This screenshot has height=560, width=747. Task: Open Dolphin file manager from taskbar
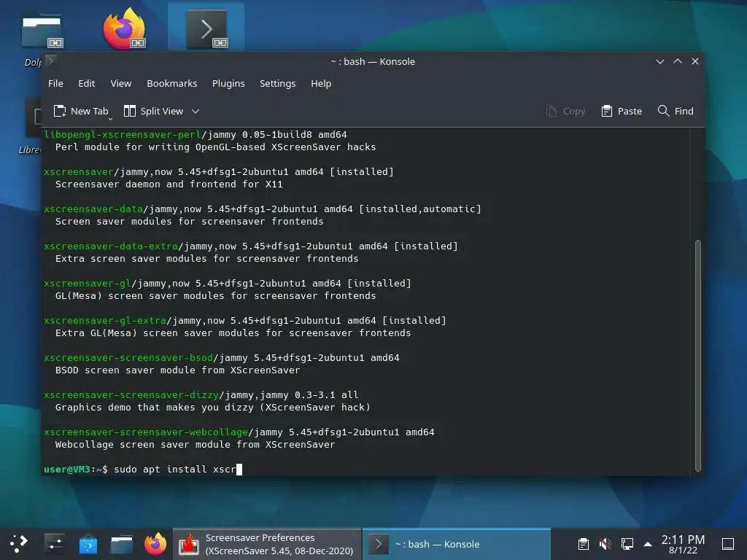[x=122, y=544]
